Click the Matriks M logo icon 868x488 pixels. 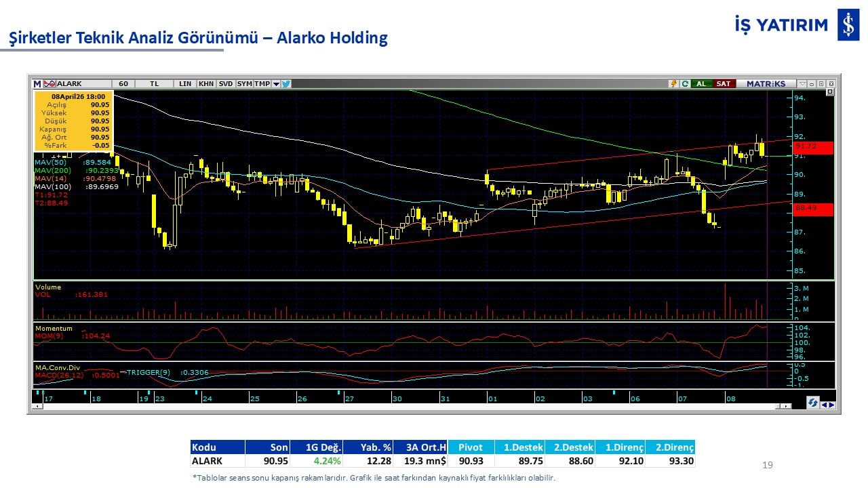point(37,84)
